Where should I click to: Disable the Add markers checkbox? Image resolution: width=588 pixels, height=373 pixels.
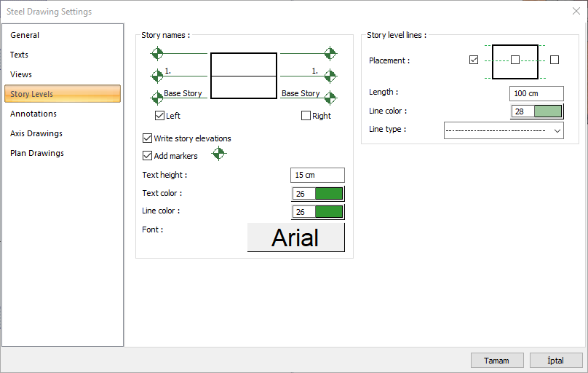[148, 156]
